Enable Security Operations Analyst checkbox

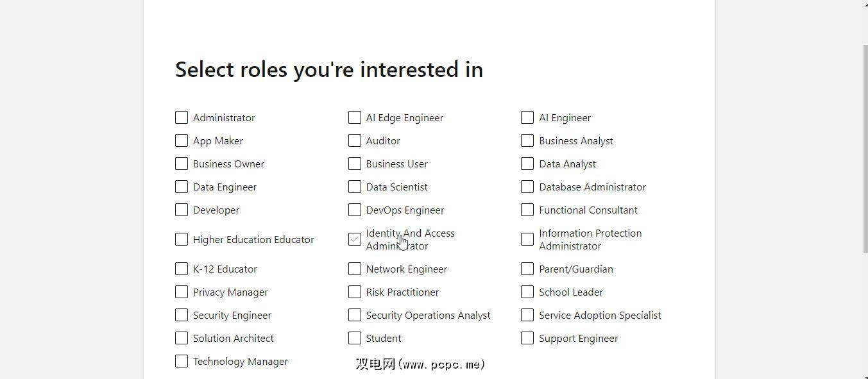pyautogui.click(x=355, y=315)
